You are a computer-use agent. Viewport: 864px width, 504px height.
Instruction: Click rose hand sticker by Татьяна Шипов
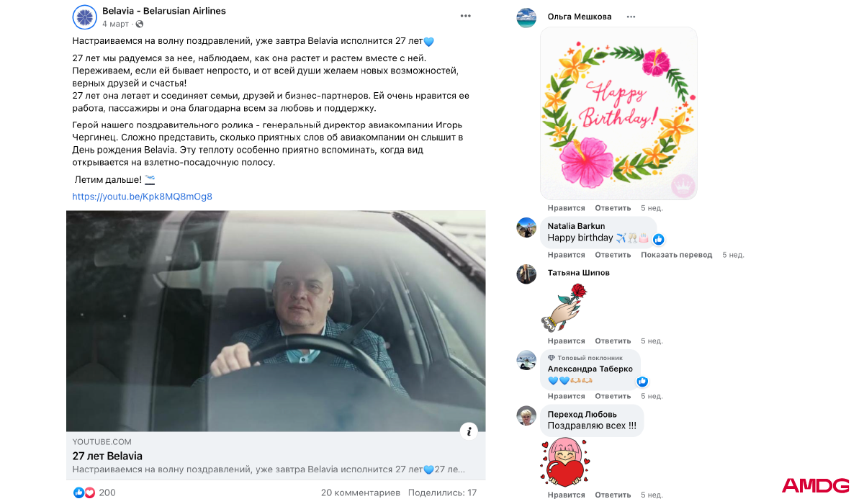(x=564, y=307)
